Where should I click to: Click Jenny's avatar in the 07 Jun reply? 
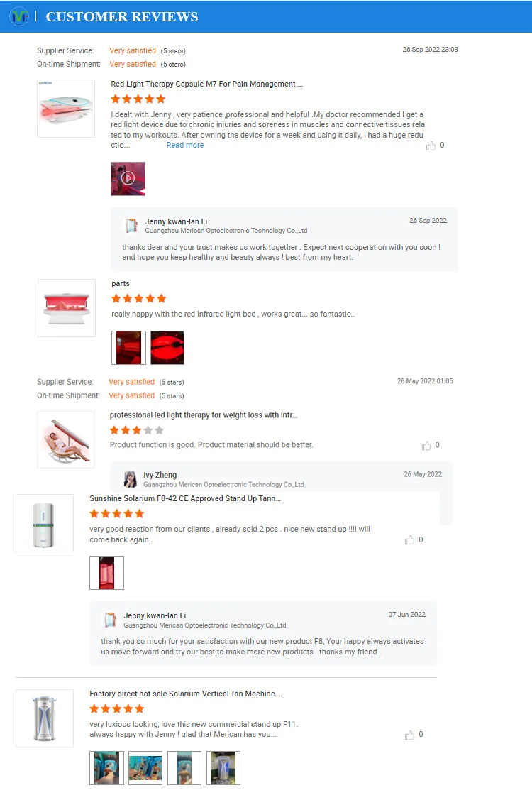[x=111, y=620]
